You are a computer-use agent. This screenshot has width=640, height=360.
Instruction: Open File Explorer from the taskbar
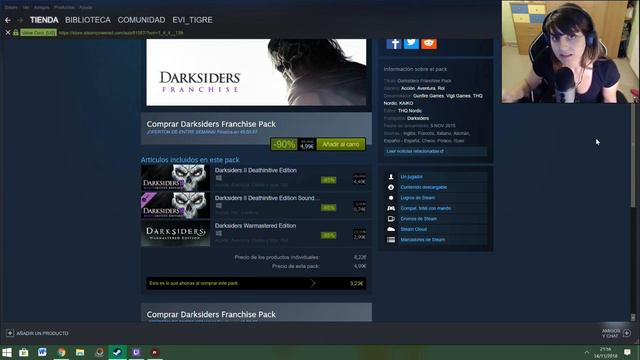(80, 352)
